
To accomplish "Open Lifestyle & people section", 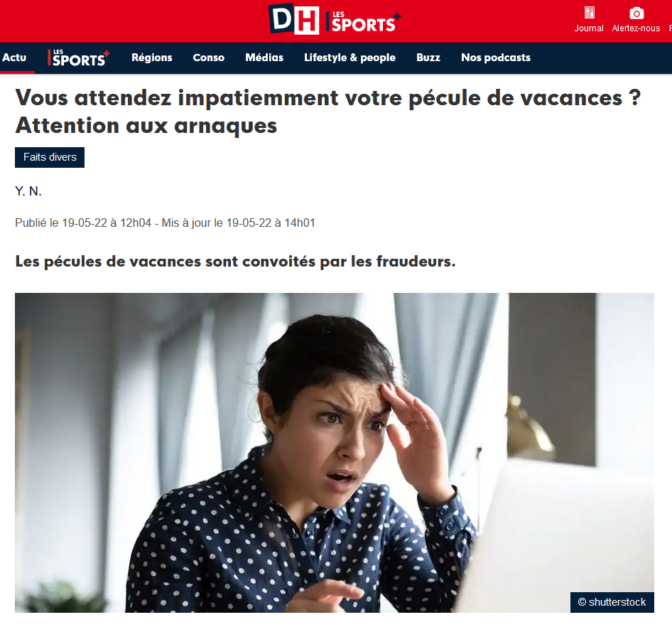I will click(x=349, y=58).
